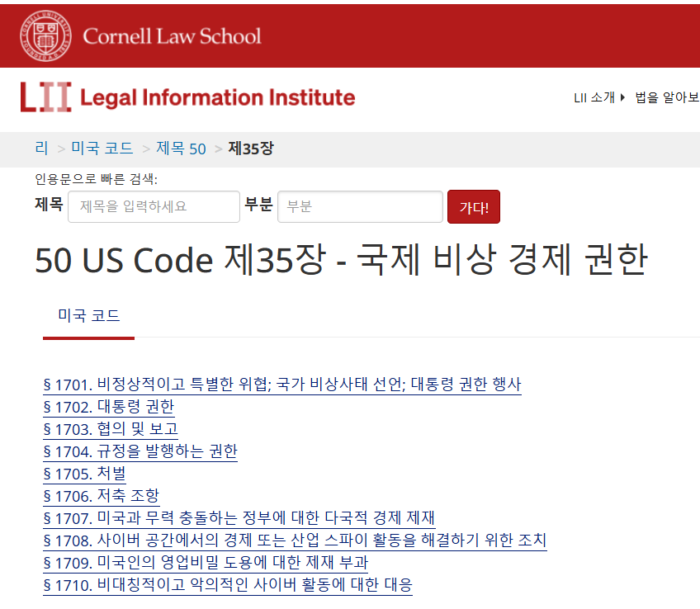Open § 1707 다국적 경제 제재 link
The width and height of the screenshot is (700, 609).
pyautogui.click(x=239, y=518)
